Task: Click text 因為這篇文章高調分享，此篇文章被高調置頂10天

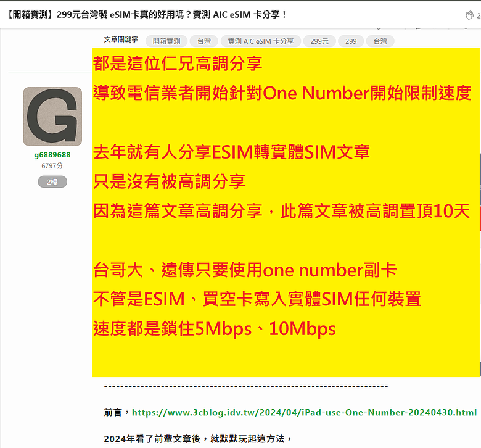Action: [282, 211]
